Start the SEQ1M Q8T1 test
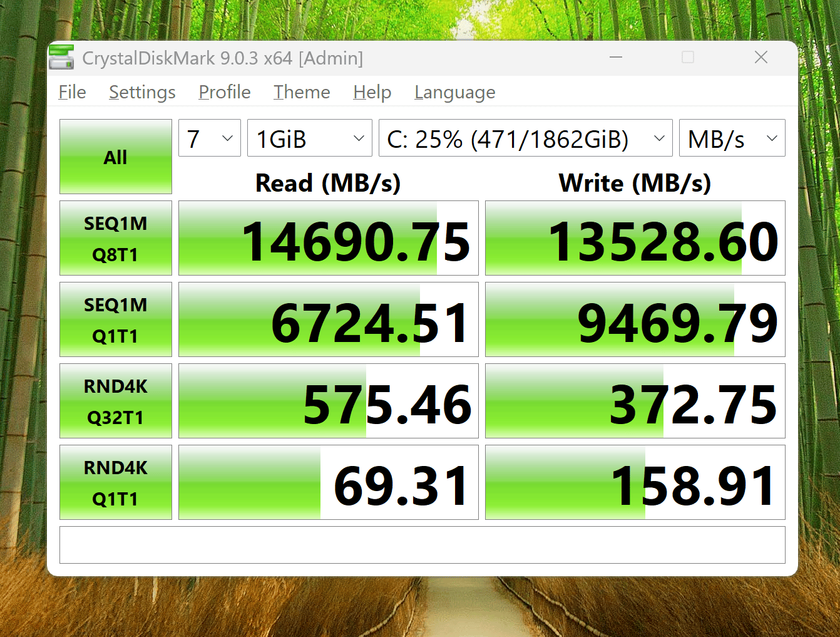 click(116, 238)
